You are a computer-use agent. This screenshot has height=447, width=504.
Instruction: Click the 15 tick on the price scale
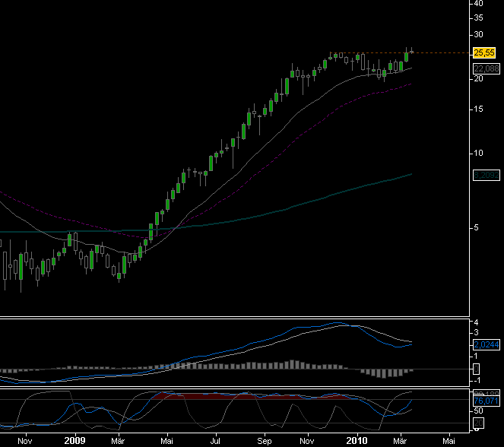pos(478,109)
